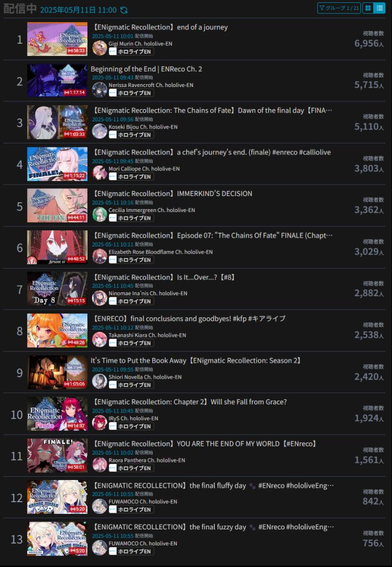Image resolution: width=392 pixels, height=567 pixels.
Task: Click Mori Calliope's channel avatar icon
Action: coord(100,173)
